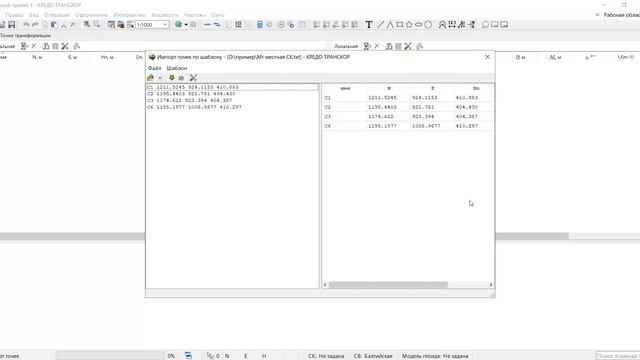Click the horizontal scrollbar thumb in import table

[x=388, y=284]
